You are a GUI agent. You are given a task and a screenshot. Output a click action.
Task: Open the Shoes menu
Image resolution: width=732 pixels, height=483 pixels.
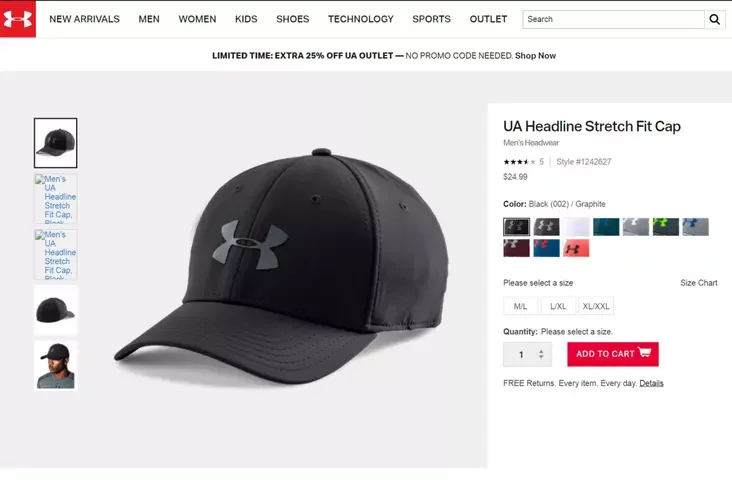click(292, 19)
